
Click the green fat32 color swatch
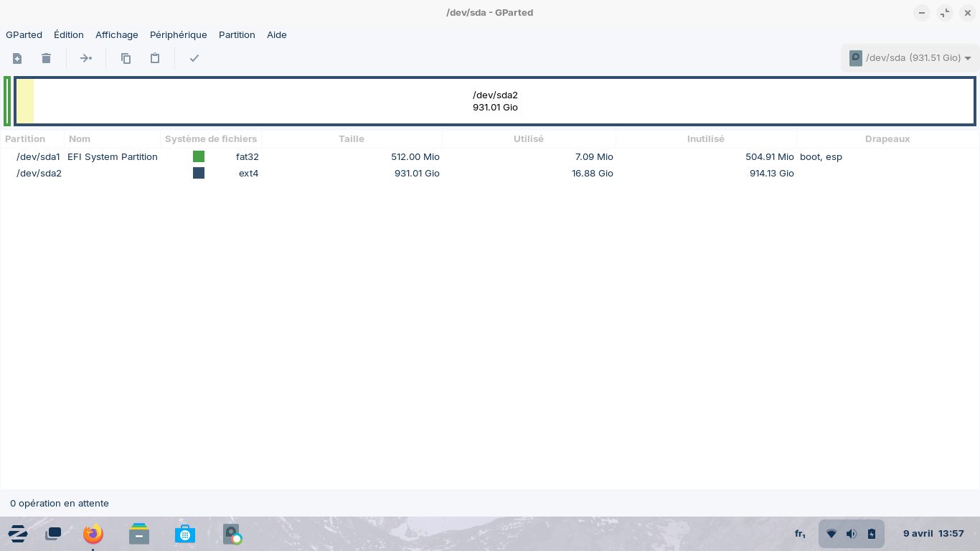[199, 156]
